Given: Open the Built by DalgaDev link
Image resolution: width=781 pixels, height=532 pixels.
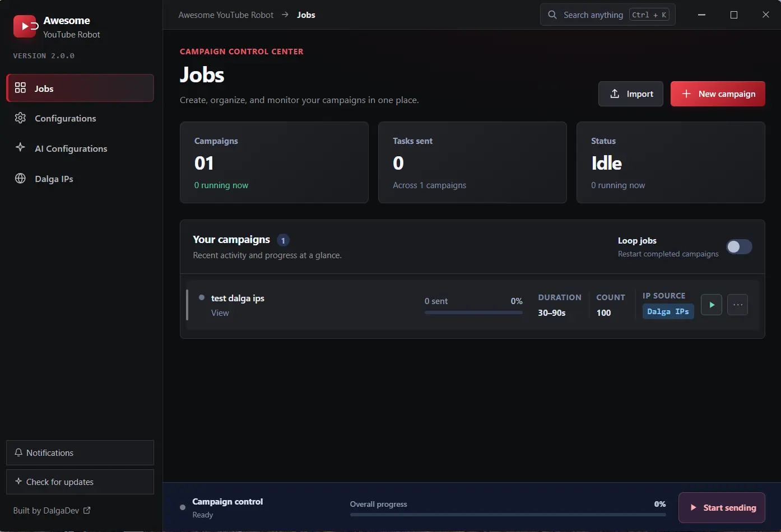Looking at the screenshot, I should pyautogui.click(x=52, y=511).
